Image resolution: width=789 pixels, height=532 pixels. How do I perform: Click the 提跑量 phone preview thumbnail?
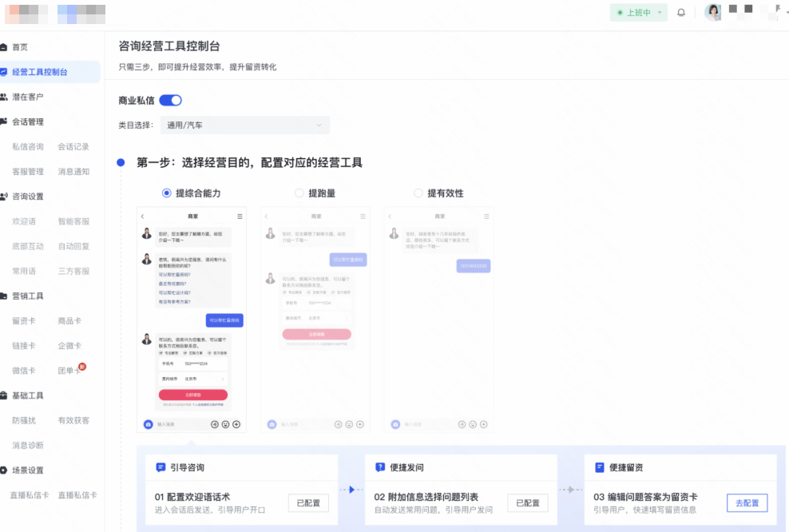(x=315, y=320)
